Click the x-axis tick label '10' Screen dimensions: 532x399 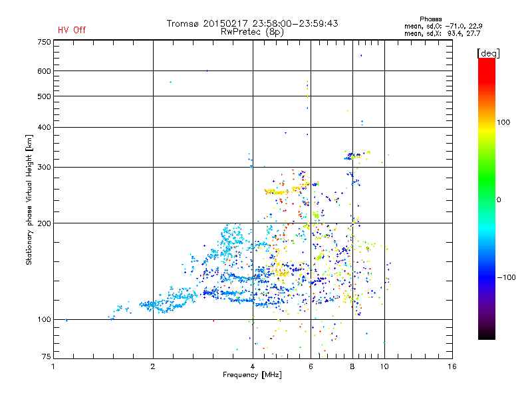coord(384,366)
